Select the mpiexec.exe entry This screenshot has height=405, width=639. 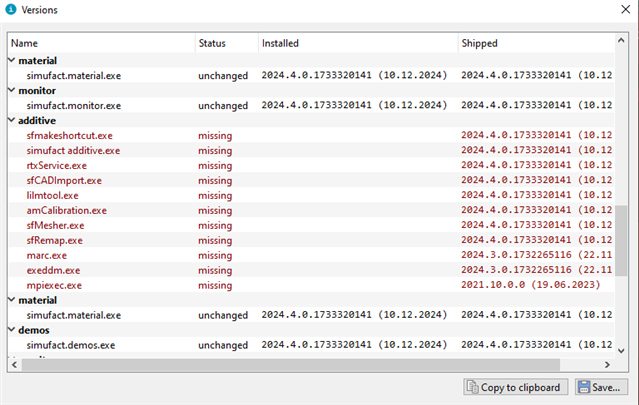(311, 285)
